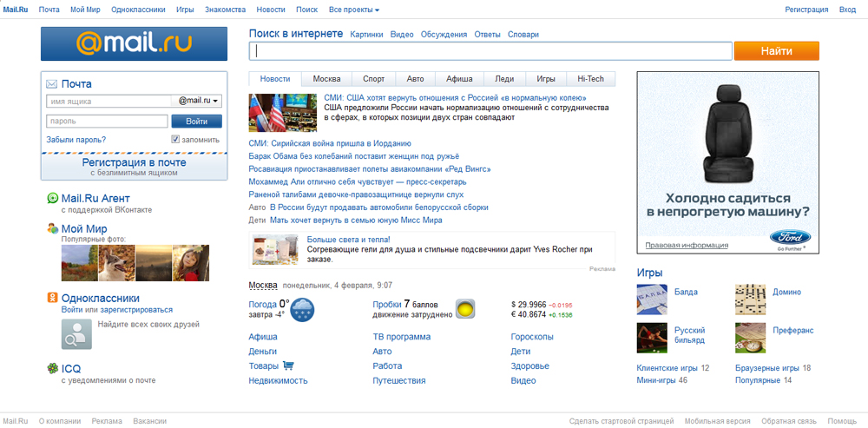Click the ICQ flower icon
This screenshot has height=428, width=868.
pyautogui.click(x=53, y=368)
